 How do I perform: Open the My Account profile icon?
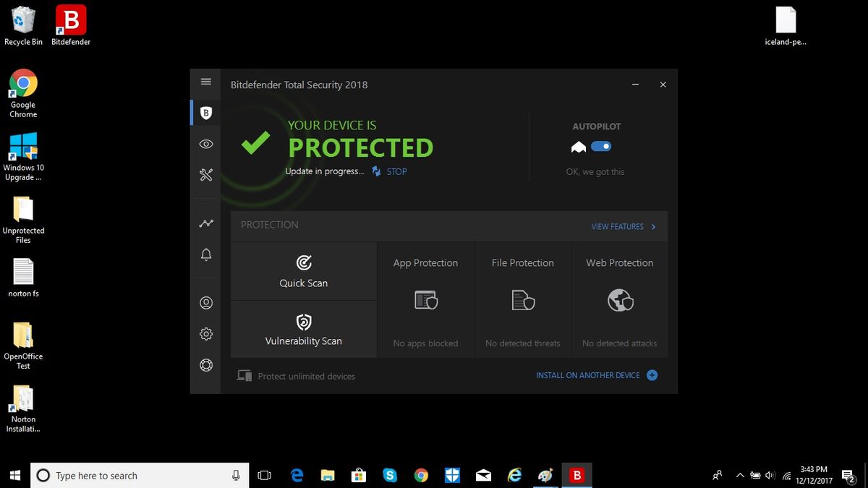(206, 303)
